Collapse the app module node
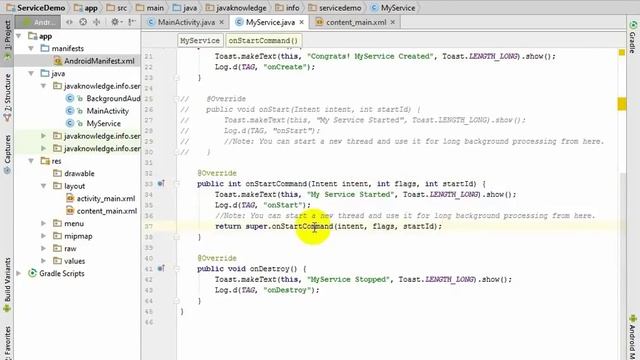 19,36
